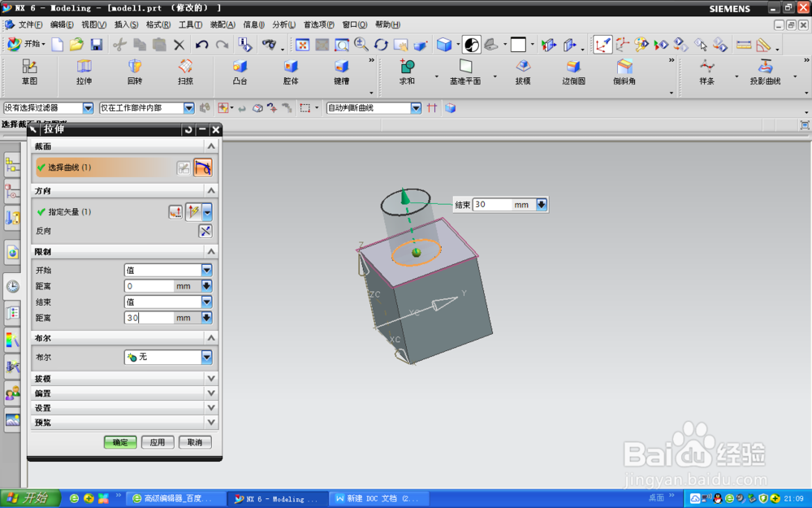Viewport: 812px width, 508px height.
Task: Click the Sketch Section icon in dialog
Action: [184, 168]
